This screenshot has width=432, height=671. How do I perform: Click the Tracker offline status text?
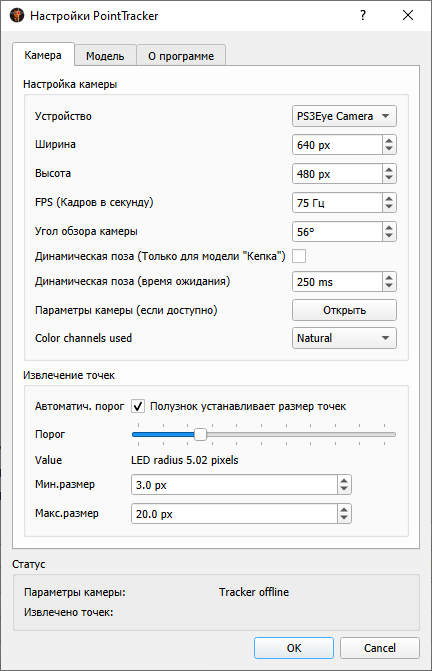[x=254, y=592]
